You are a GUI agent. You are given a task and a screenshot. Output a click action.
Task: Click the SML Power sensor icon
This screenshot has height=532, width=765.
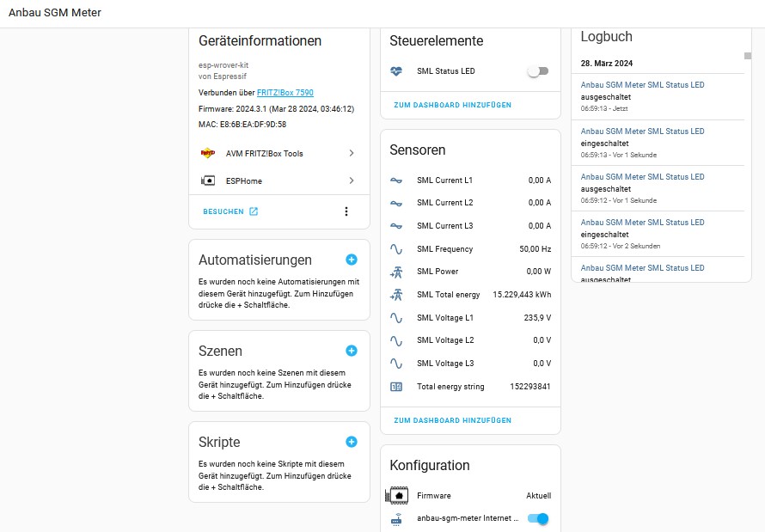point(396,272)
